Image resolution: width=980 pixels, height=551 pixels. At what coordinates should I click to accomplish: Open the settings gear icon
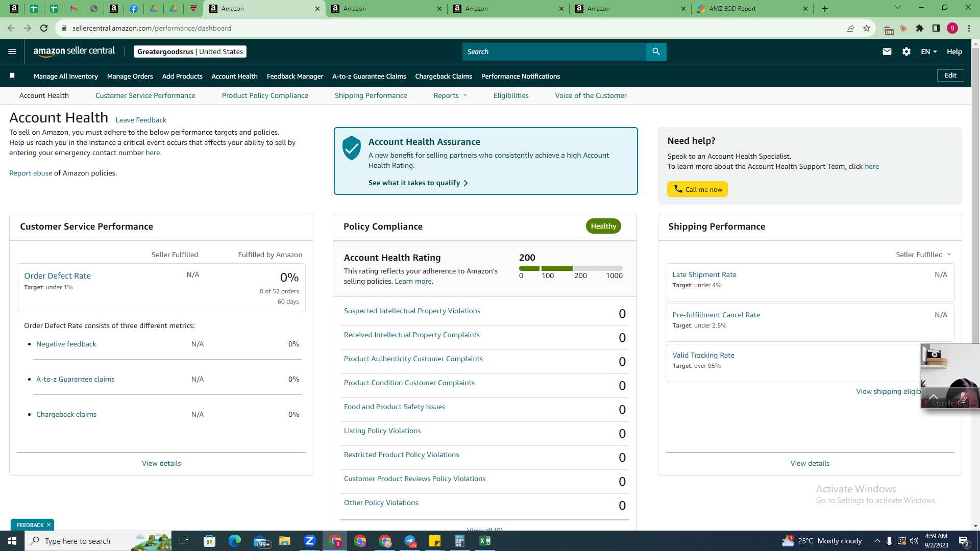[x=906, y=52]
